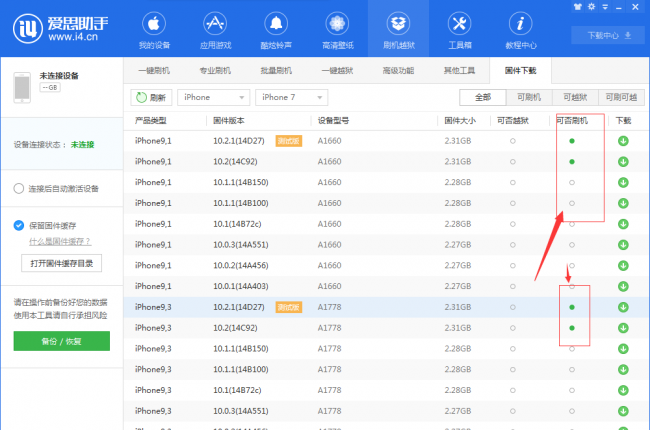The height and width of the screenshot is (430, 650).
Task: Open the settings gear in title bar
Action: [592, 7]
